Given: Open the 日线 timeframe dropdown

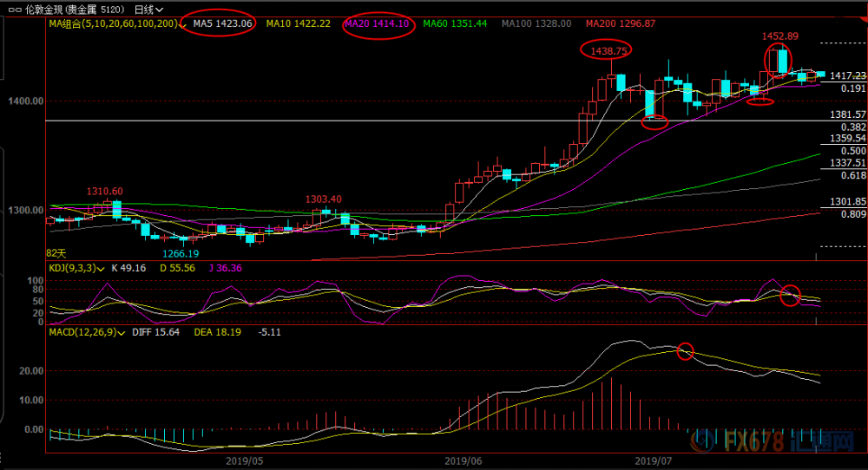Looking at the screenshot, I should tap(148, 10).
